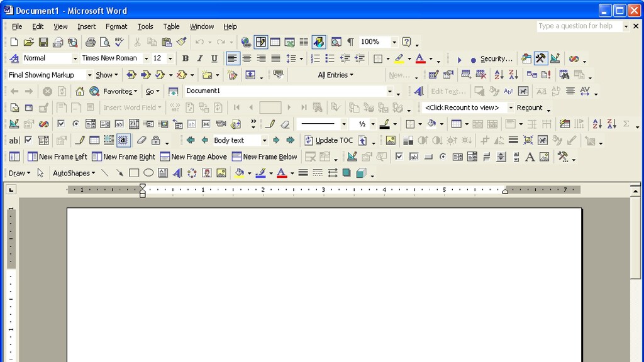Screen dimensions: 644x362
Task: Select the Rectangle shape tool
Action: point(134,173)
